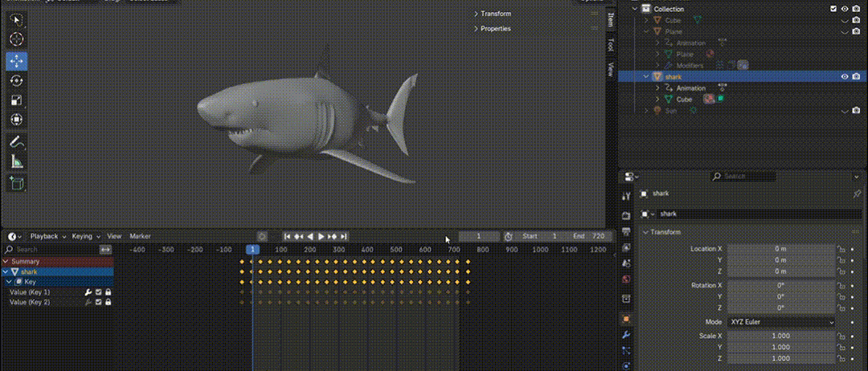Choose the Annotate pencil tool
Screen dimensions: 868x371
(x=16, y=142)
